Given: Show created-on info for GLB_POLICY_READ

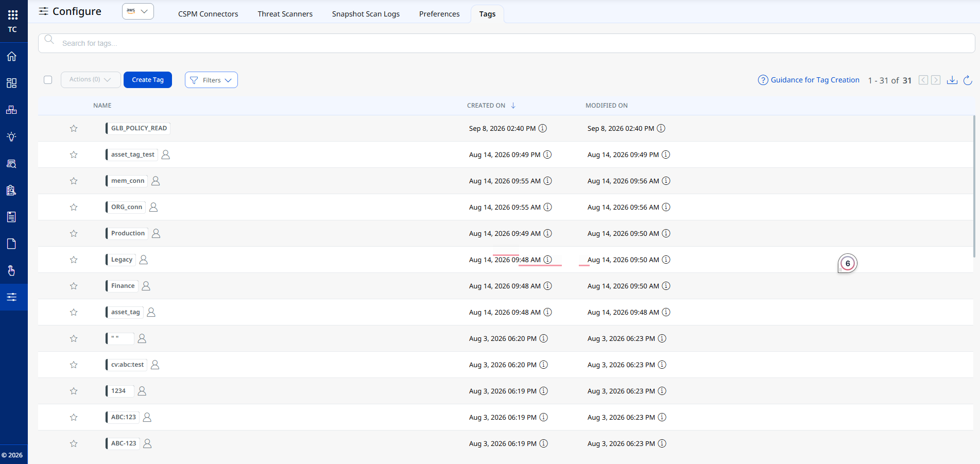Looking at the screenshot, I should click(543, 128).
